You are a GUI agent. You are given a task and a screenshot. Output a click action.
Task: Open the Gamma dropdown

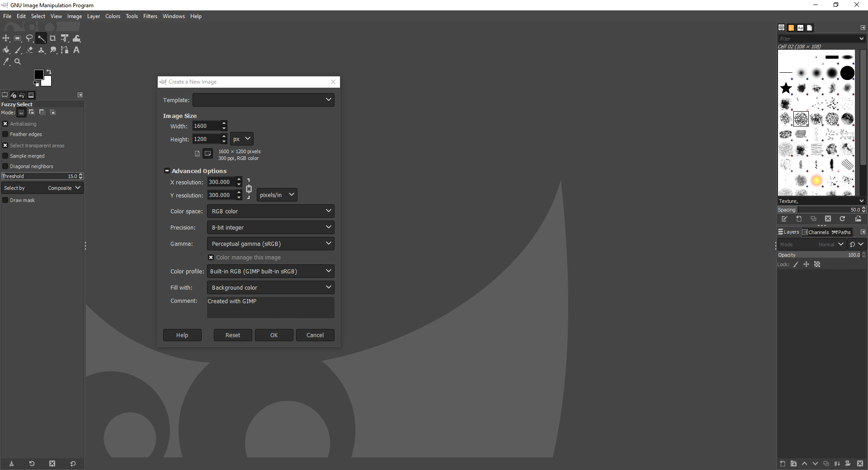coord(271,244)
